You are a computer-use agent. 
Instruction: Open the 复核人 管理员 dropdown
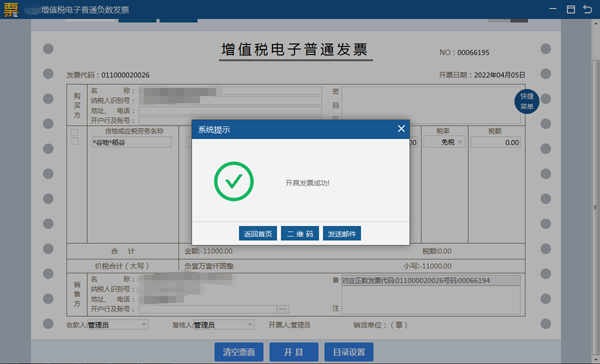click(223, 325)
